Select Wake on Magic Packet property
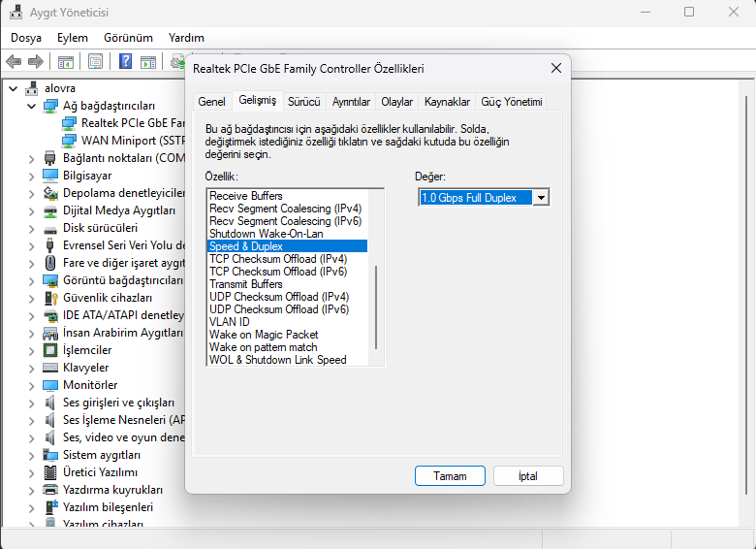The image size is (756, 549). point(287,335)
